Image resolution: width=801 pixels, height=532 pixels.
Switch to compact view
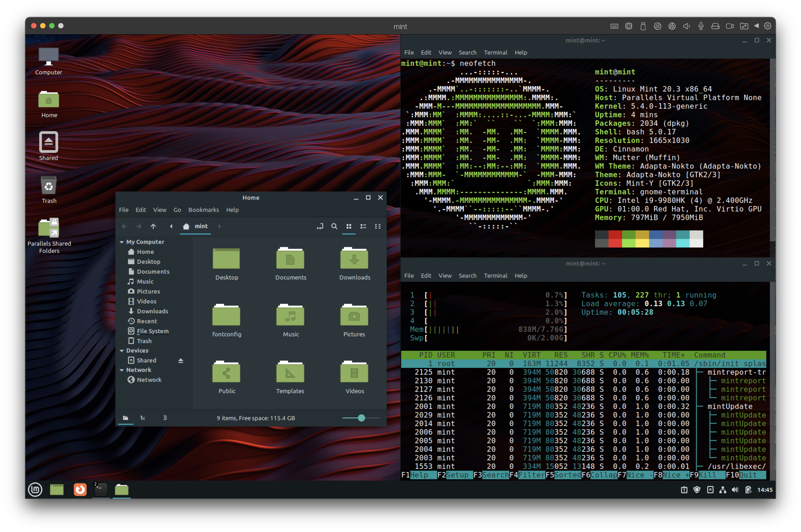378,226
